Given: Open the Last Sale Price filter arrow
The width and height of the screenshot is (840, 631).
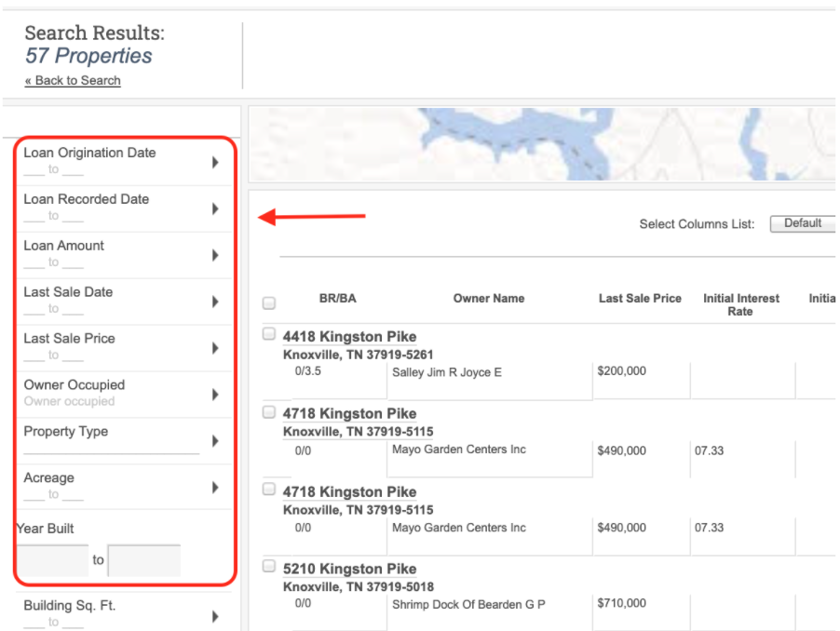Looking at the screenshot, I should click(x=215, y=347).
